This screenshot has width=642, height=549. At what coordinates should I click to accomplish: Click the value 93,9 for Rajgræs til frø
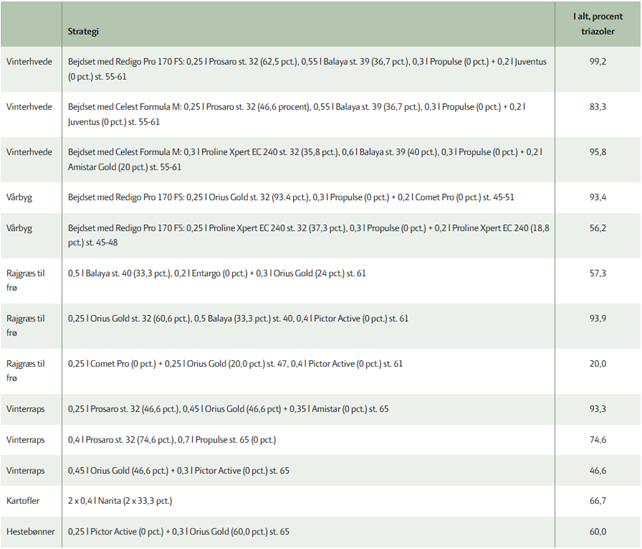pyautogui.click(x=598, y=319)
